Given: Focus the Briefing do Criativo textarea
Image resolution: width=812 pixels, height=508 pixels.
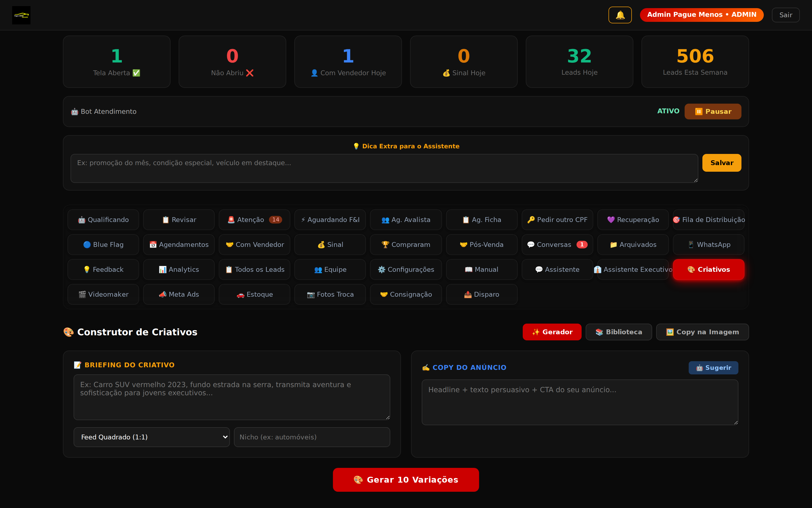Looking at the screenshot, I should (232, 397).
